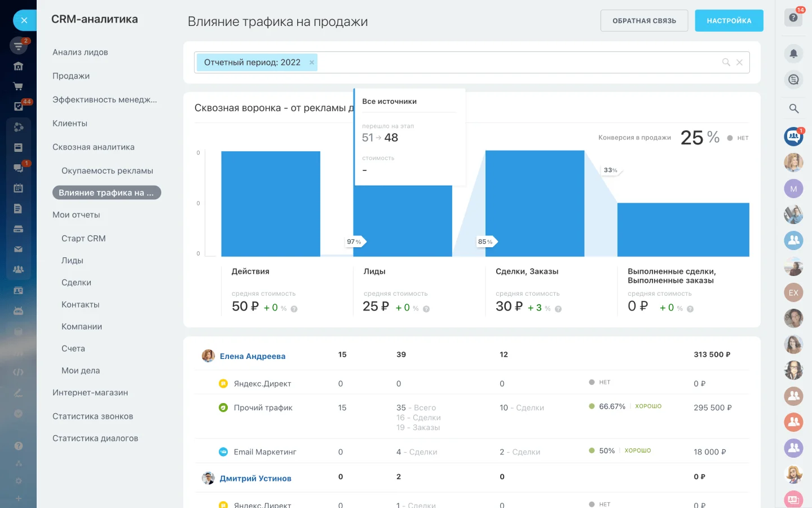Screen dimensions: 812x508
Task: Open the Search magnifier in right sidebar
Action: 793,108
